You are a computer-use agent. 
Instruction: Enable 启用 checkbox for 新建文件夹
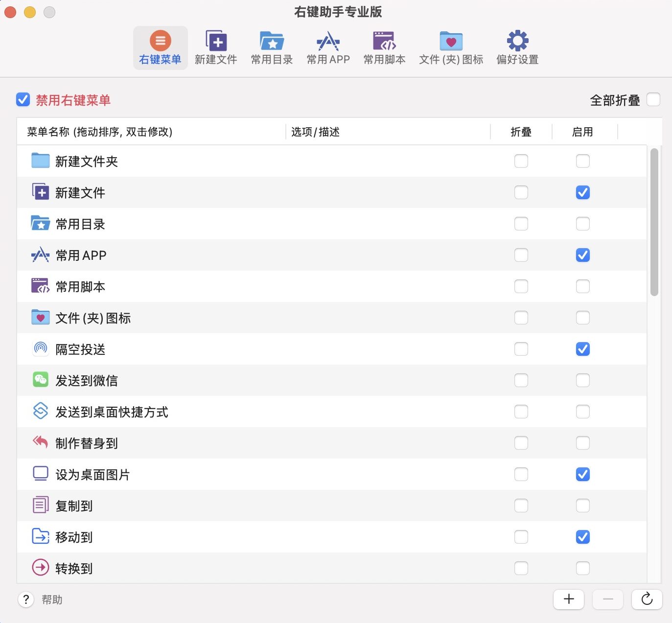click(582, 161)
